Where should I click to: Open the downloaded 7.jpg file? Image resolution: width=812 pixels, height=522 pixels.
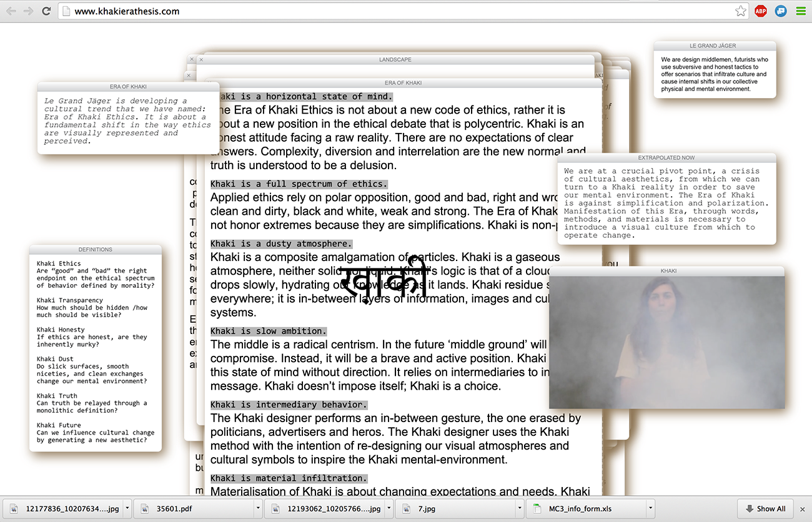coord(455,509)
